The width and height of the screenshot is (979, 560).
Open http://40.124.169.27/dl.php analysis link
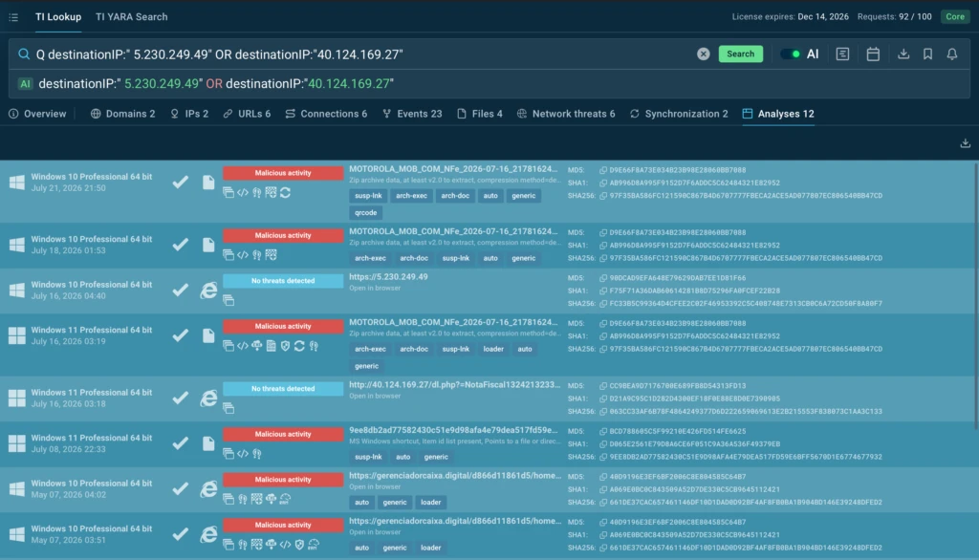454,384
